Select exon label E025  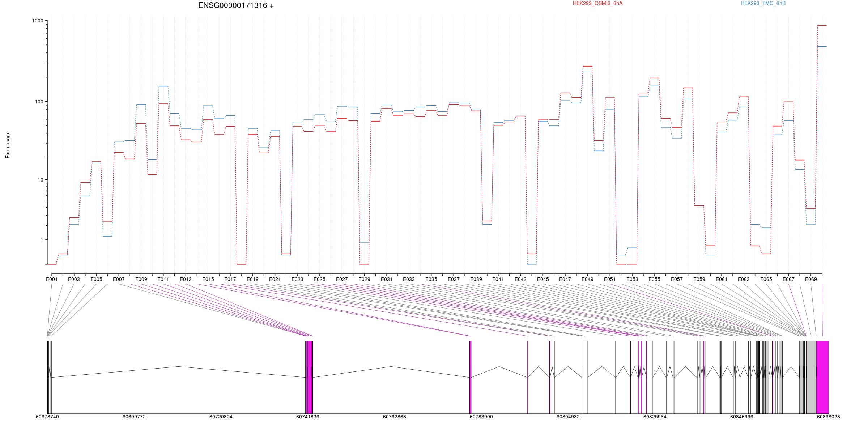[x=319, y=279]
